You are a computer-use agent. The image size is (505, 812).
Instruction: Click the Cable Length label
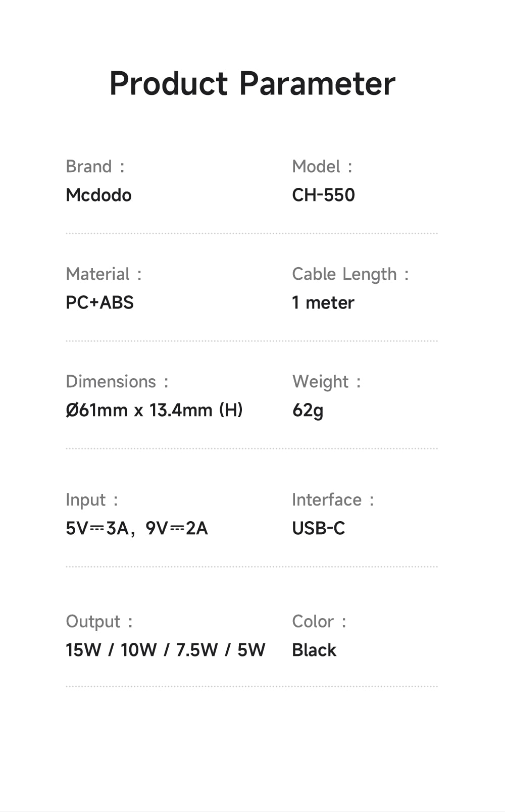[x=344, y=274]
